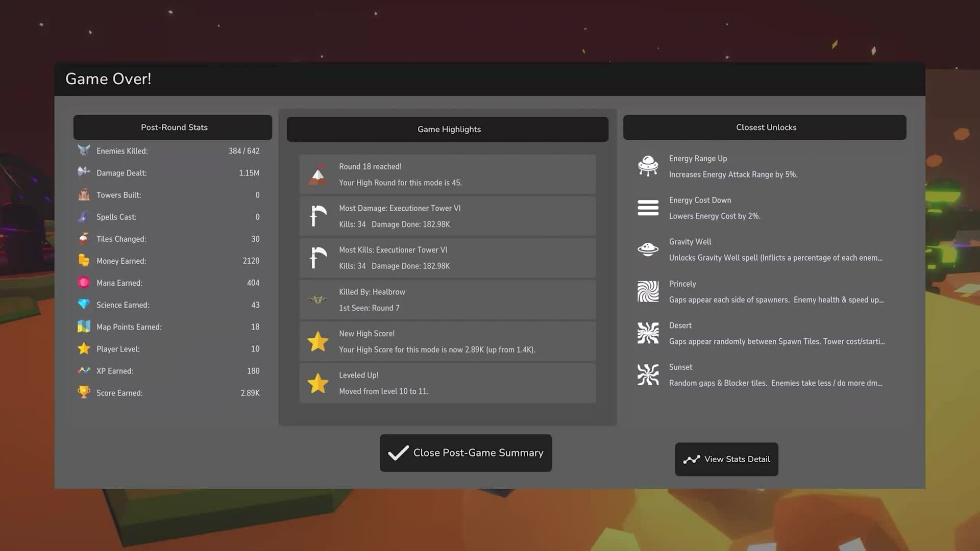Image resolution: width=980 pixels, height=551 pixels.
Task: Click the Desert map icon
Action: tap(648, 333)
